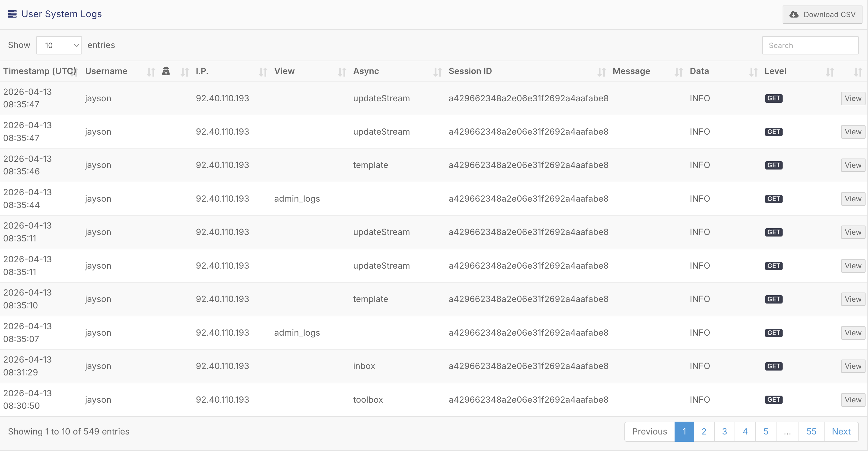
Task: Open the Show entries count dropdown
Action: click(59, 45)
